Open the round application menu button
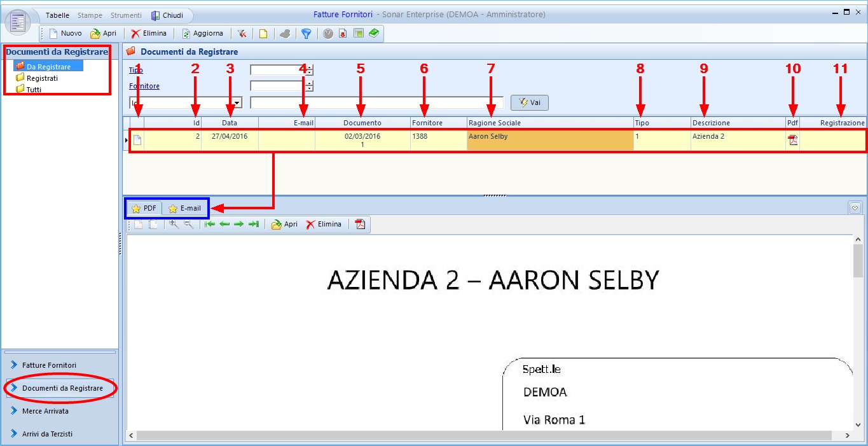 (18, 22)
